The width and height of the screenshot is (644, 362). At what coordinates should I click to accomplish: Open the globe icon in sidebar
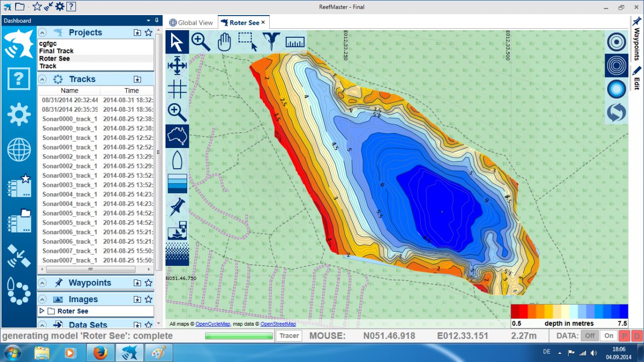coord(19,150)
